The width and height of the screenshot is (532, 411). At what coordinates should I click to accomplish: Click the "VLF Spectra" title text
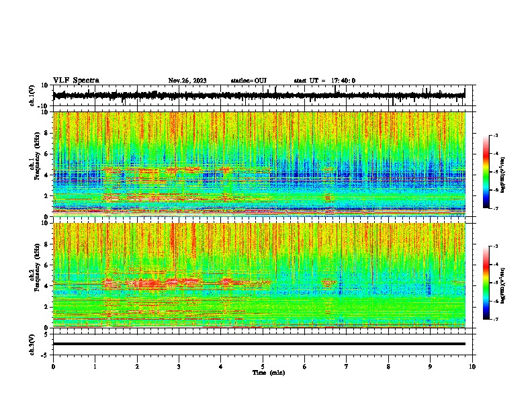pyautogui.click(x=76, y=81)
